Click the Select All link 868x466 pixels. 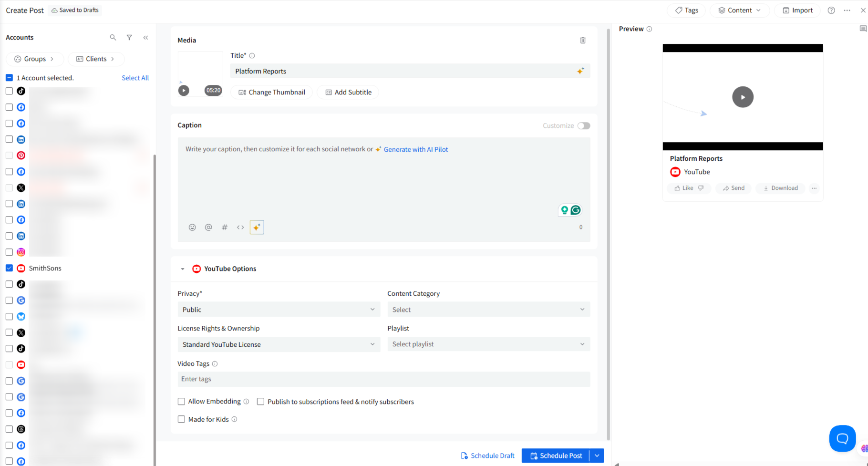[135, 78]
